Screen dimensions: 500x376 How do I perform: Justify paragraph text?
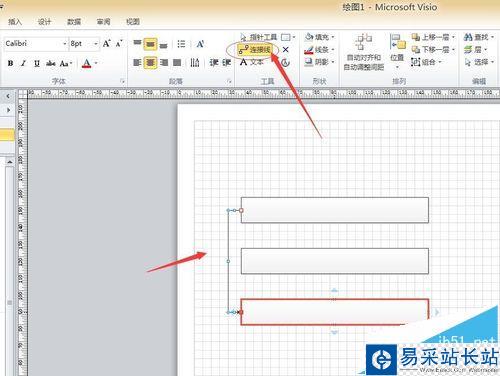point(177,62)
